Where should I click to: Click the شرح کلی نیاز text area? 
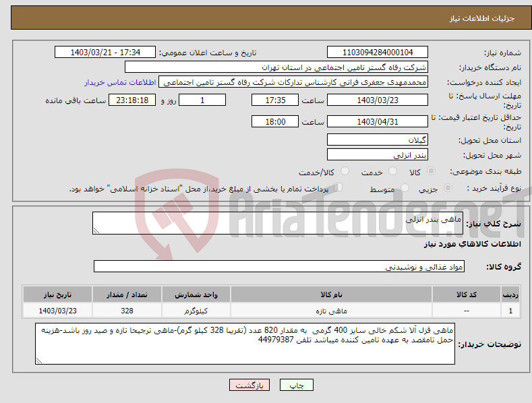point(278,223)
